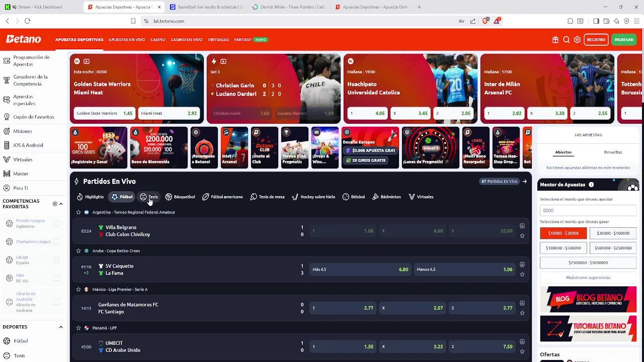The height and width of the screenshot is (362, 644).
Task: Check the NBA favorite checkbox
Action: 56,278
